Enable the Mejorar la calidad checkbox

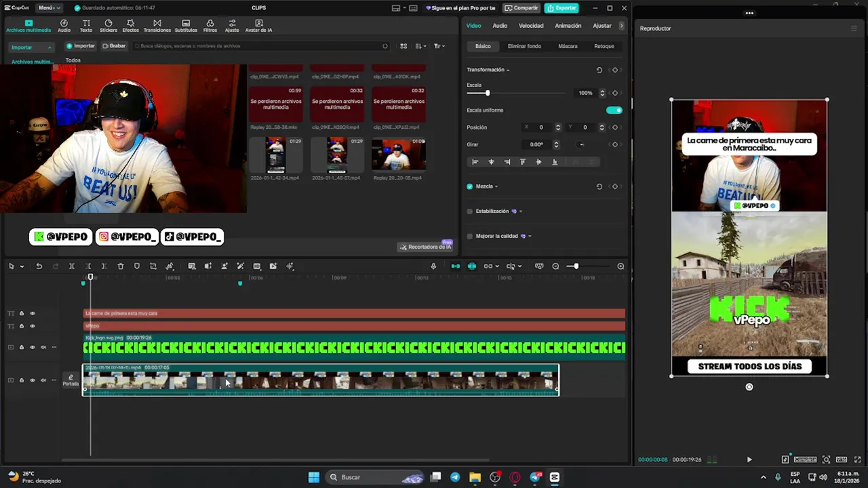(x=470, y=237)
